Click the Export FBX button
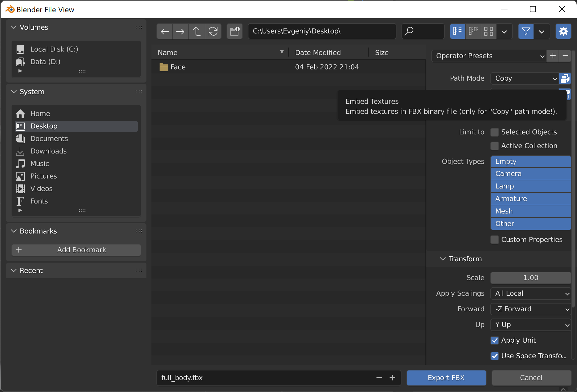This screenshot has height=392, width=577. coord(446,378)
